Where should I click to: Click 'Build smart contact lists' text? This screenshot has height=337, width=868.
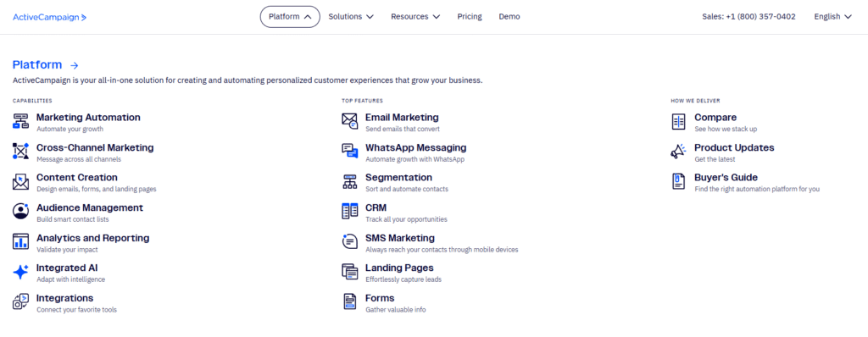tap(73, 219)
